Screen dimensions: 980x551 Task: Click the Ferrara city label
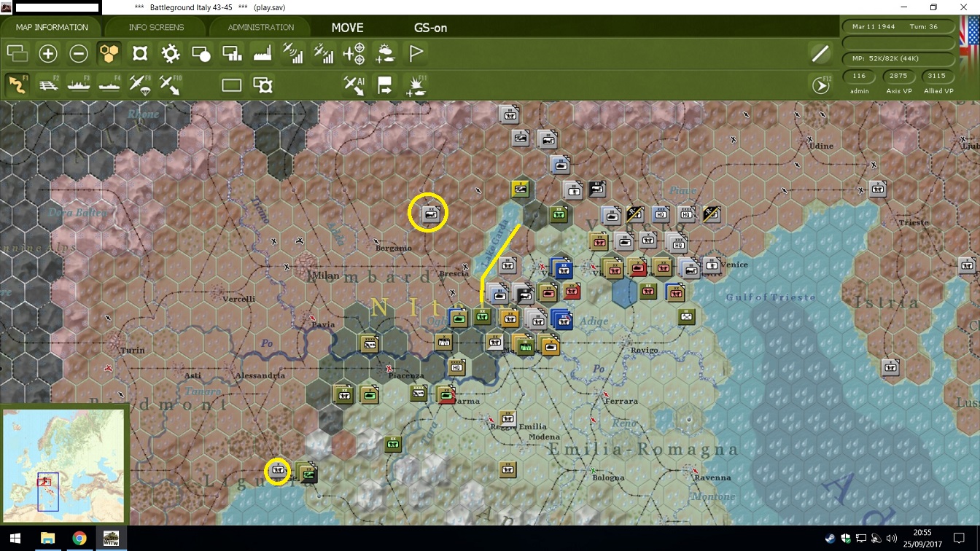tap(621, 402)
